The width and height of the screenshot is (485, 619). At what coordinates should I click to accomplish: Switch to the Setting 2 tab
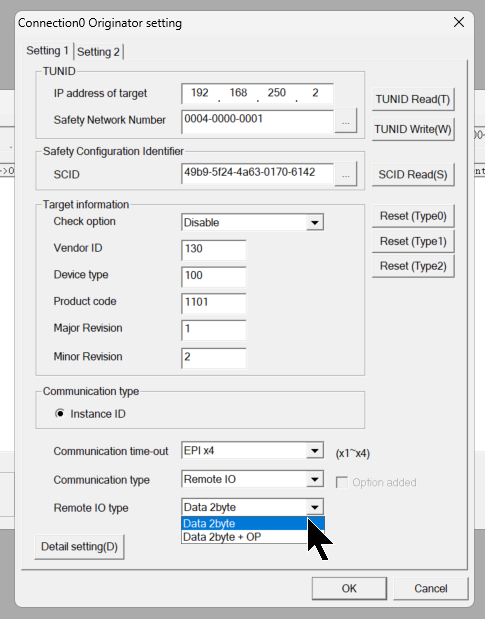pos(98,52)
